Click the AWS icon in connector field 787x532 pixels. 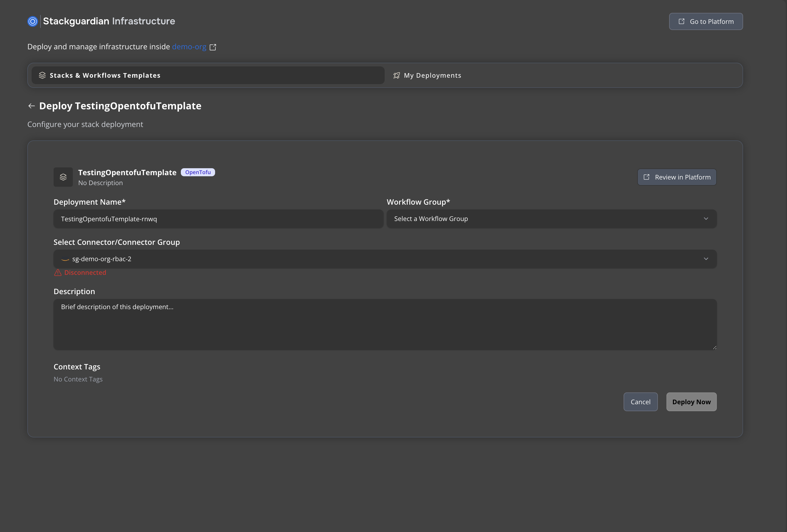click(x=65, y=259)
